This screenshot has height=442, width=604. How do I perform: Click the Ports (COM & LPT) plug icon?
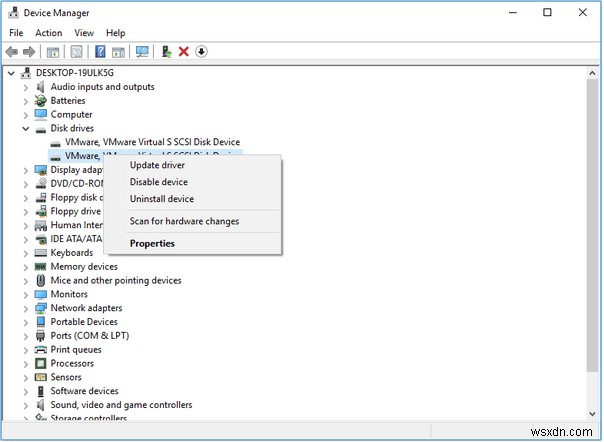pyautogui.click(x=40, y=336)
